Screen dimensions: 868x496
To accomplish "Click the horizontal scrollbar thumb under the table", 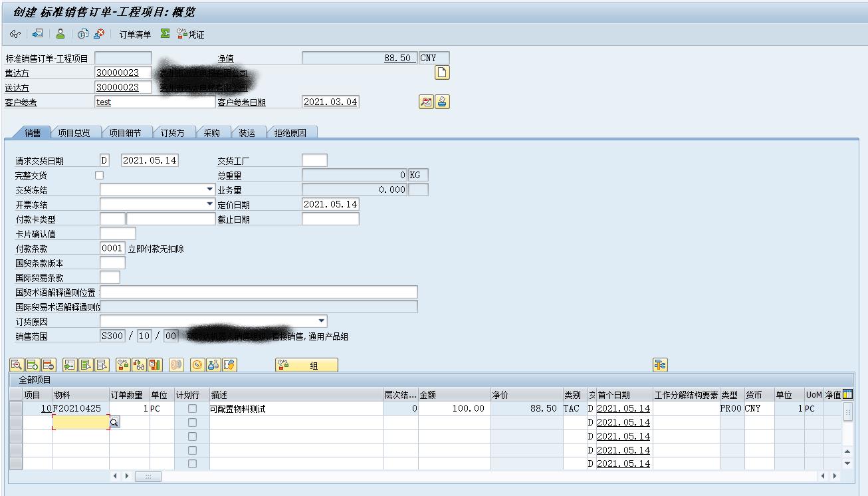I will (148, 476).
